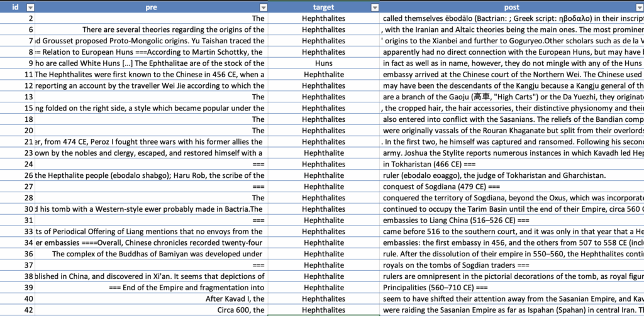This screenshot has width=644, height=316.
Task: Select the target cell in row id 11
Action: 324,75
